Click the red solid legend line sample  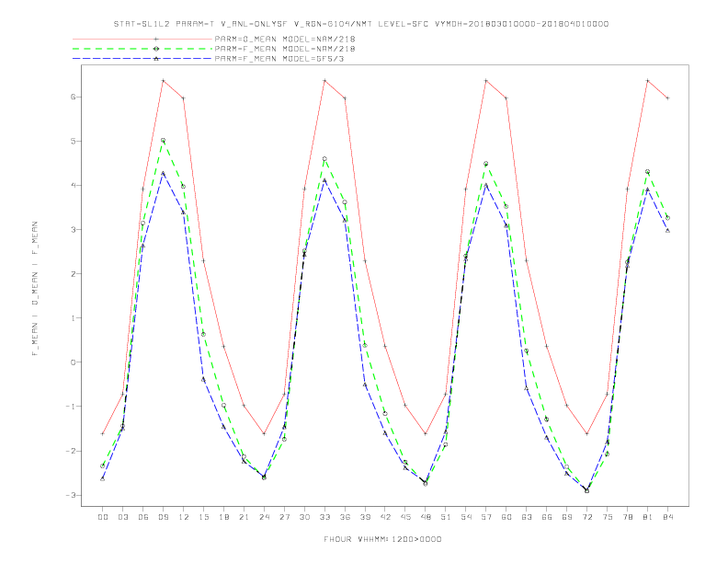142,39
